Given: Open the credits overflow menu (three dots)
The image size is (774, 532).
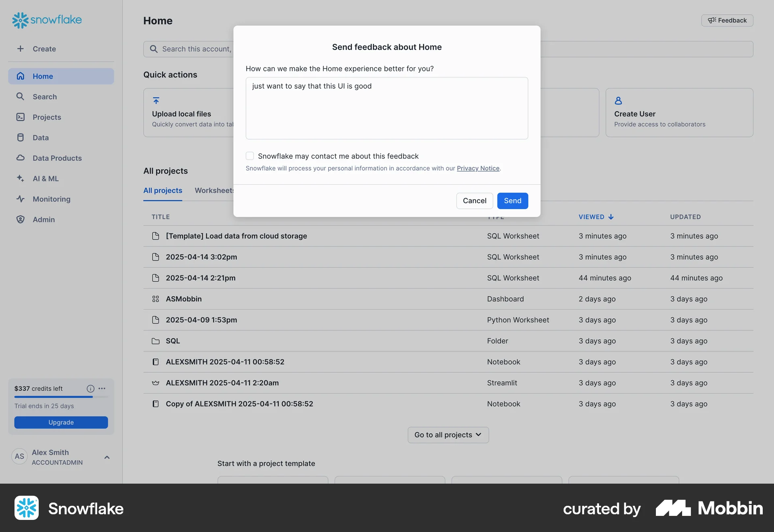Looking at the screenshot, I should point(101,389).
